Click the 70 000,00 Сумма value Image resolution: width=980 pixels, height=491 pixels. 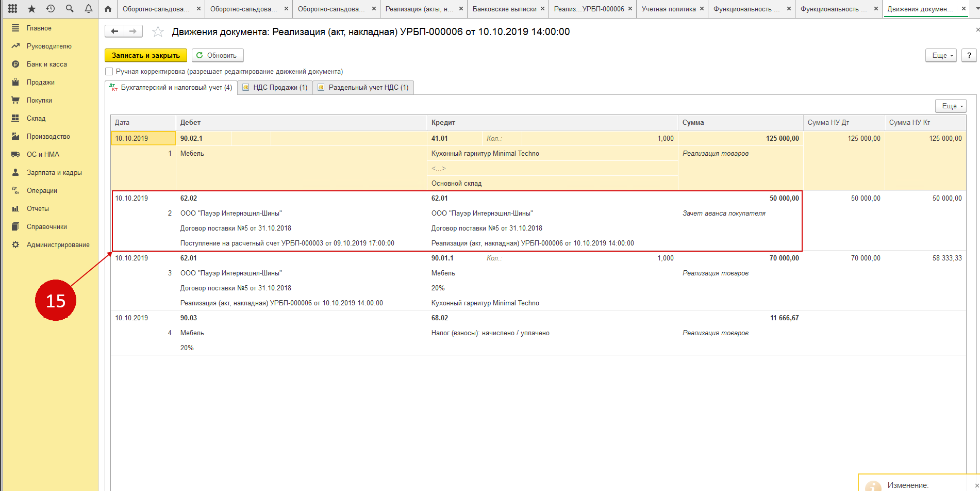click(x=784, y=258)
